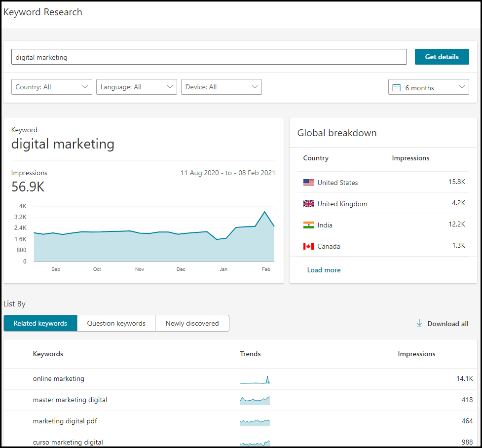Switch to the Question keywords tab
Viewport: 482px width, 448px height.
pos(116,323)
